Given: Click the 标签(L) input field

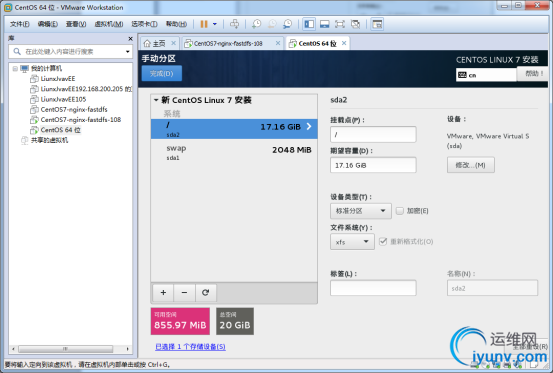Looking at the screenshot, I should (373, 288).
